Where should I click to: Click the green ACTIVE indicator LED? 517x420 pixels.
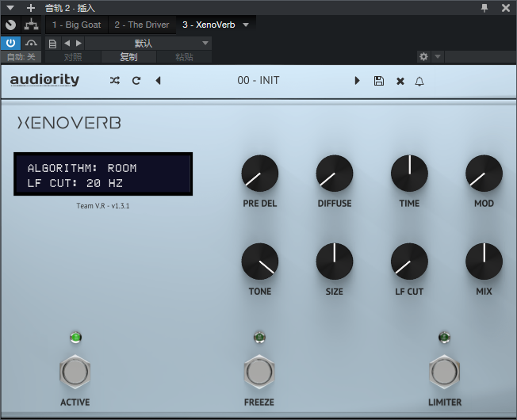click(76, 337)
